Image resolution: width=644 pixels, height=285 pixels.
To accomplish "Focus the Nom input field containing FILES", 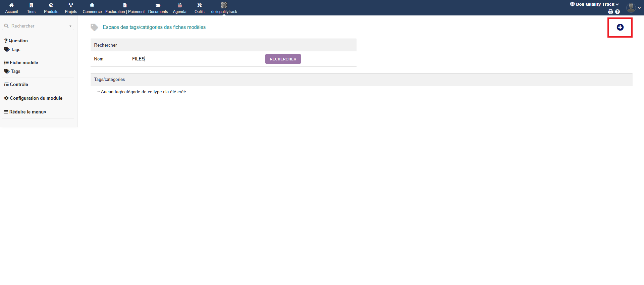I will [182, 59].
